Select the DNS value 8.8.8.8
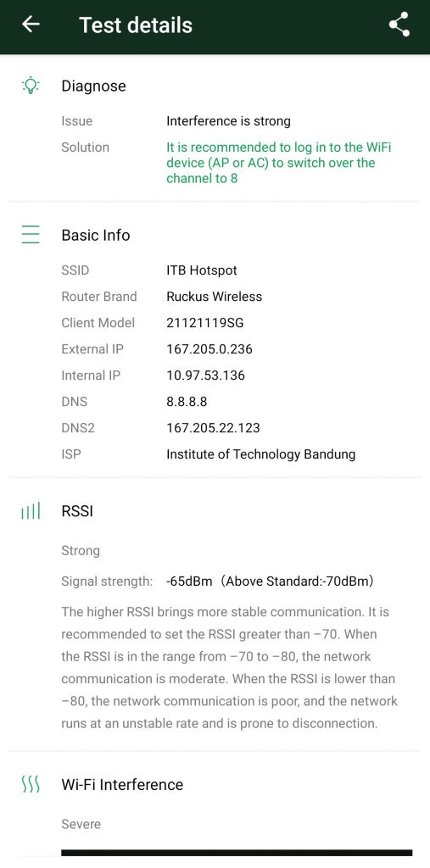 click(187, 401)
